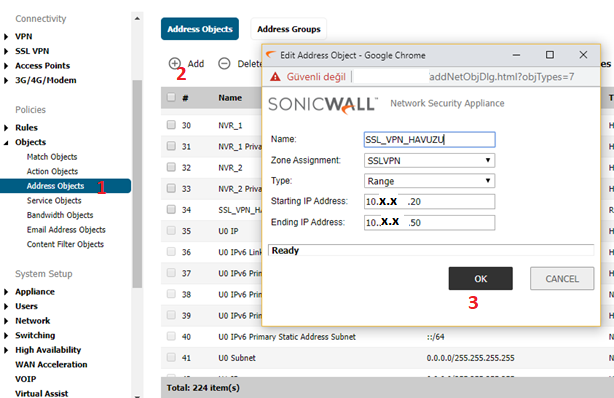
Task: Click the U0 IPv6 Primary Static Address Subnet row
Action: (387, 336)
